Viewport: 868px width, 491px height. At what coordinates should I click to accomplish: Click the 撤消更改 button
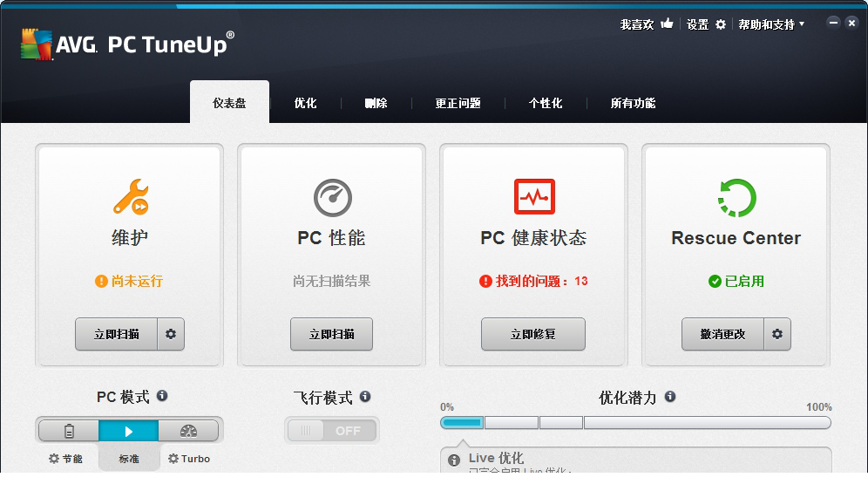(722, 334)
